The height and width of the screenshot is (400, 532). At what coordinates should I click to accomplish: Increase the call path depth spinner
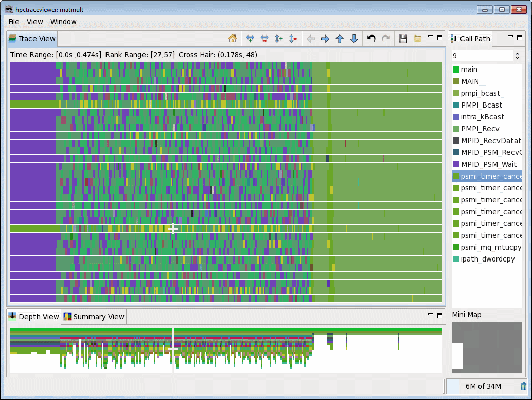(x=518, y=52)
